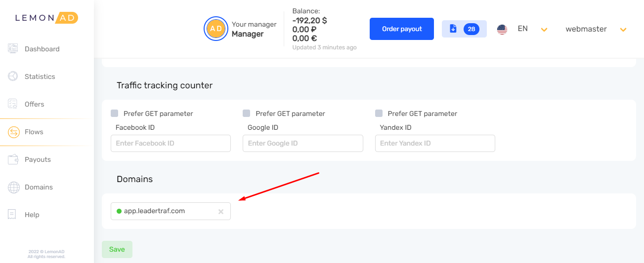Click the Dashboard icon in sidebar
This screenshot has width=644, height=263.
[13, 49]
